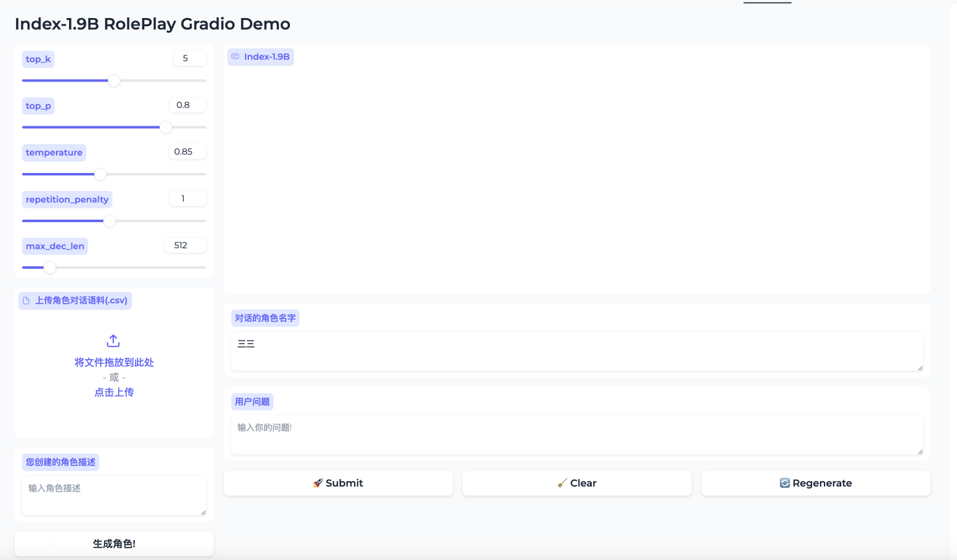Click the top_k slider handle
Viewport: 957px width, 560px height.
tap(114, 81)
